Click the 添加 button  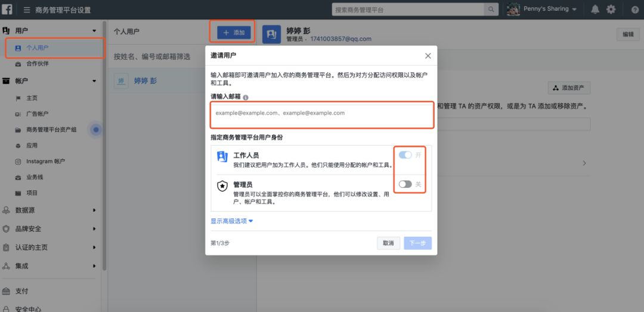(234, 32)
